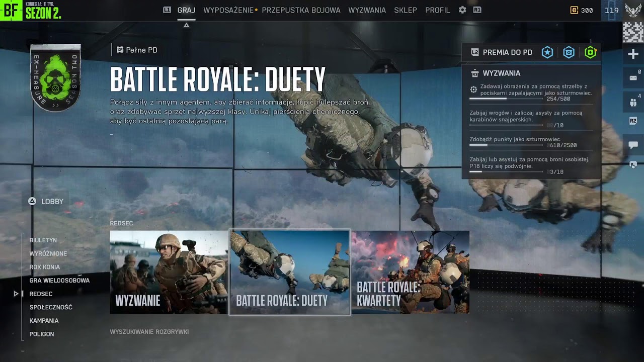Viewport: 644px width, 362px height.
Task: Click the triangle icon next to Lobby
Action: click(x=32, y=201)
